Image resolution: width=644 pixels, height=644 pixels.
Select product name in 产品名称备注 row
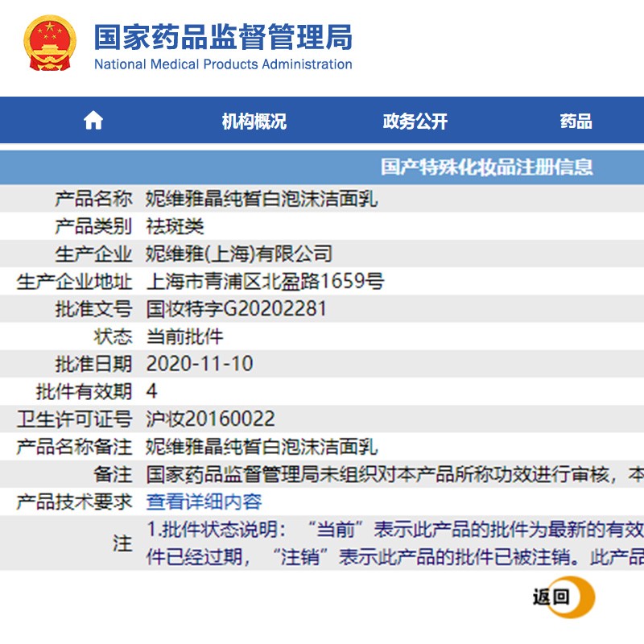coord(262,447)
